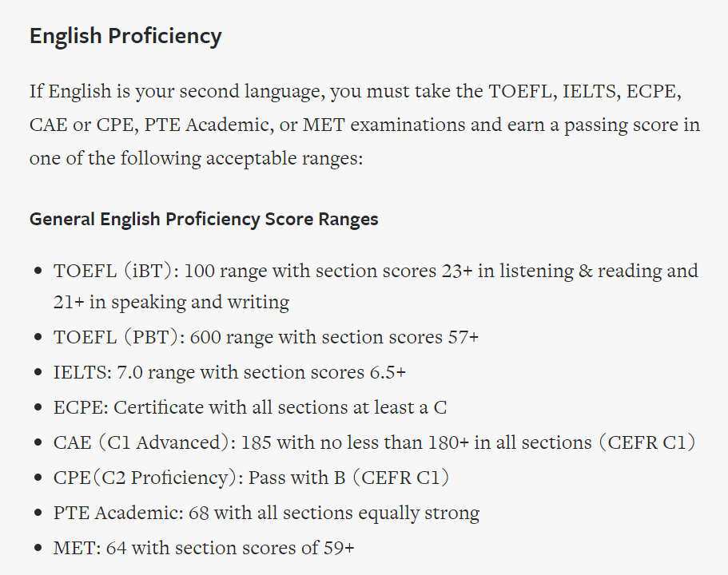
Task: Click 'Pass with B' in the CPE line
Action: pyautogui.click(x=296, y=478)
